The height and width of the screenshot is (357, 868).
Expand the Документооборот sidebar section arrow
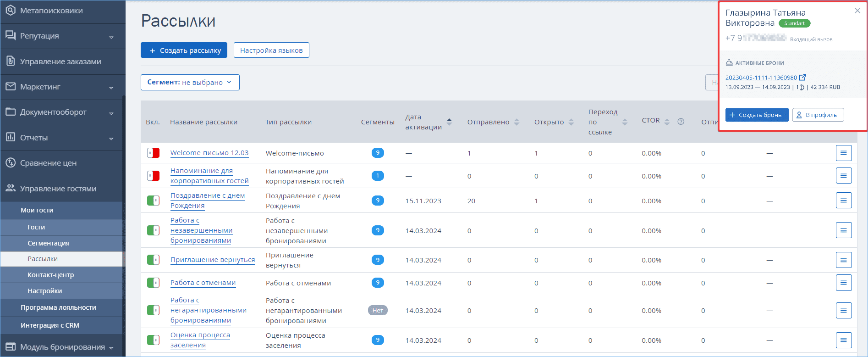111,113
